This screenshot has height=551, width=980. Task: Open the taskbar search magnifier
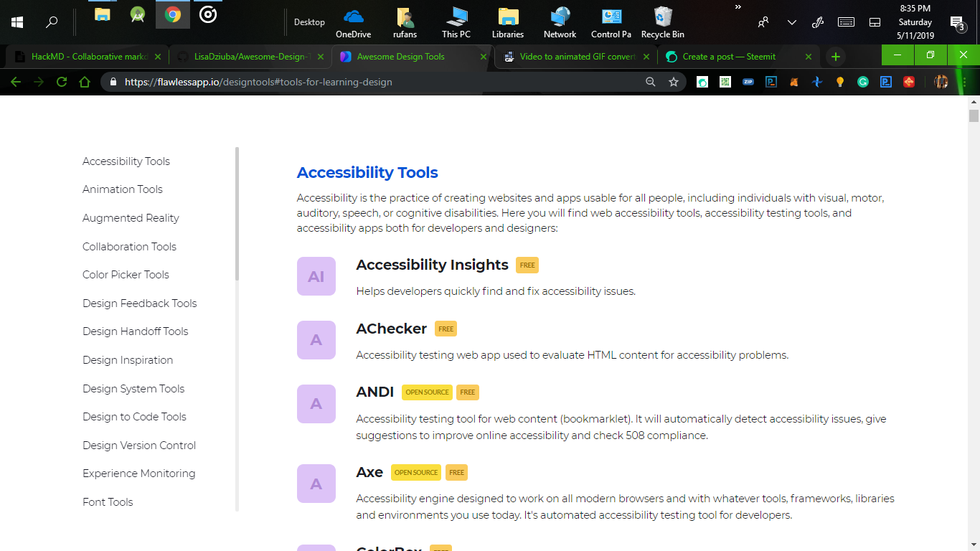click(52, 22)
